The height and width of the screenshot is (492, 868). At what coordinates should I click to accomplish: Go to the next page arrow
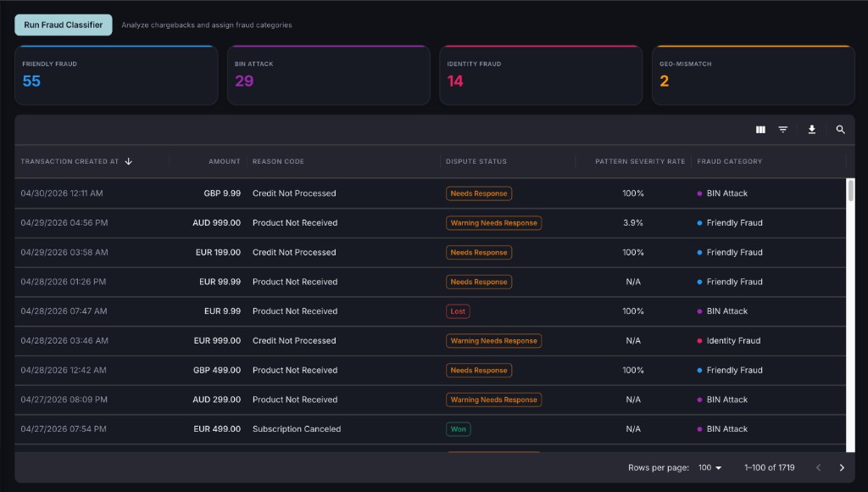[842, 467]
